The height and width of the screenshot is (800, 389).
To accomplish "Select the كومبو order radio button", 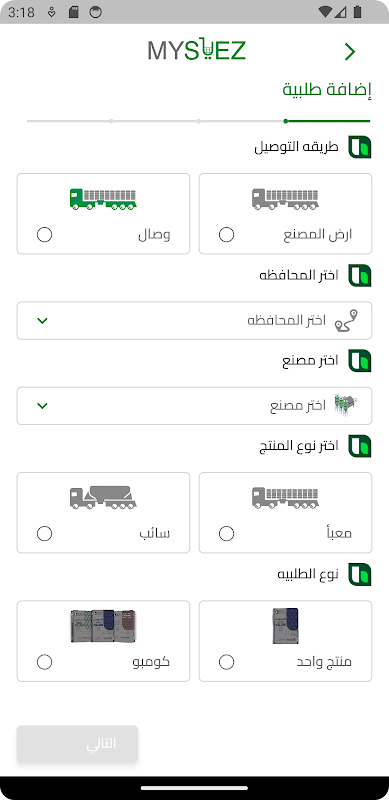I will [44, 662].
